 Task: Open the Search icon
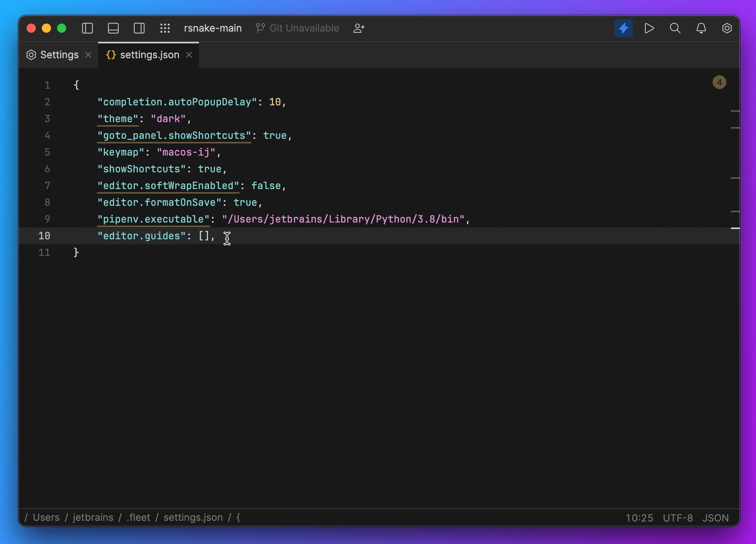675,28
